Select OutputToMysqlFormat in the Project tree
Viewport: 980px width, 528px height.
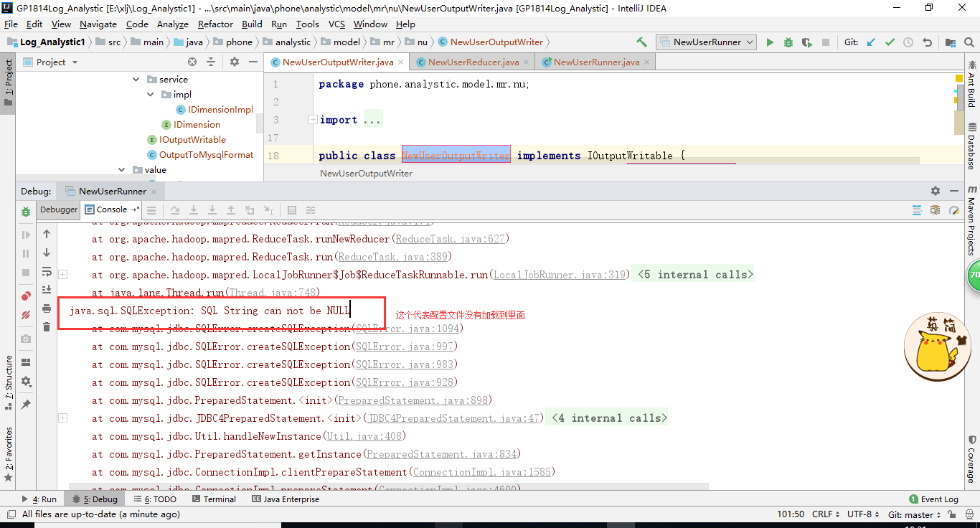click(x=207, y=154)
